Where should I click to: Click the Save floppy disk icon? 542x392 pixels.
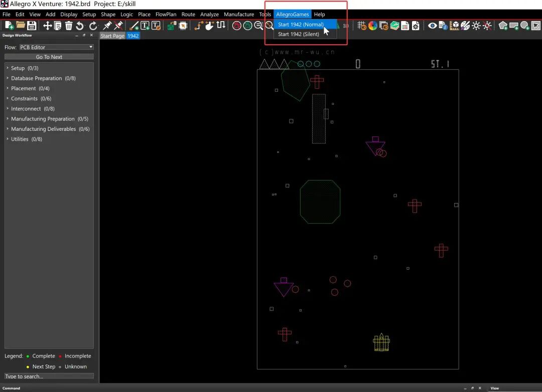click(32, 26)
